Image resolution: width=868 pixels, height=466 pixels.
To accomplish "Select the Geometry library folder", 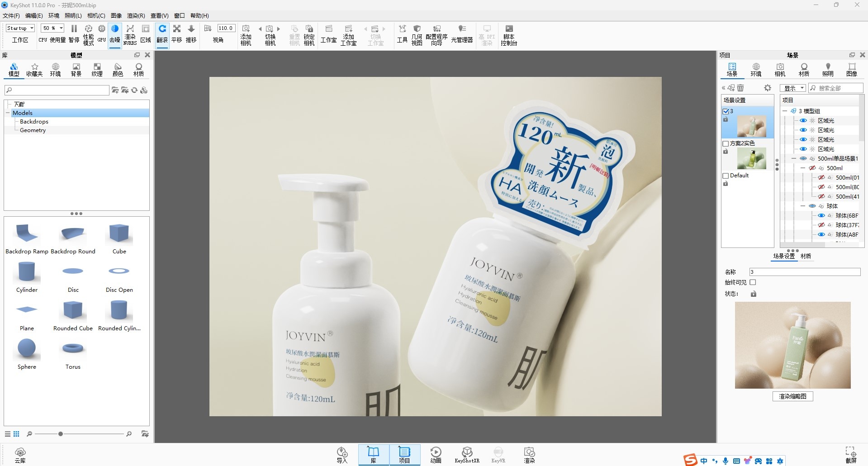I will coord(33,130).
